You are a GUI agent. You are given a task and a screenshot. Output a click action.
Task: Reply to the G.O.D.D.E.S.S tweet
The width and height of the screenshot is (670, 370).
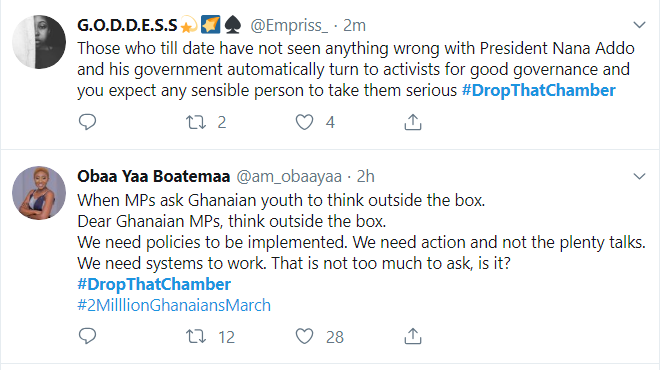pyautogui.click(x=87, y=122)
